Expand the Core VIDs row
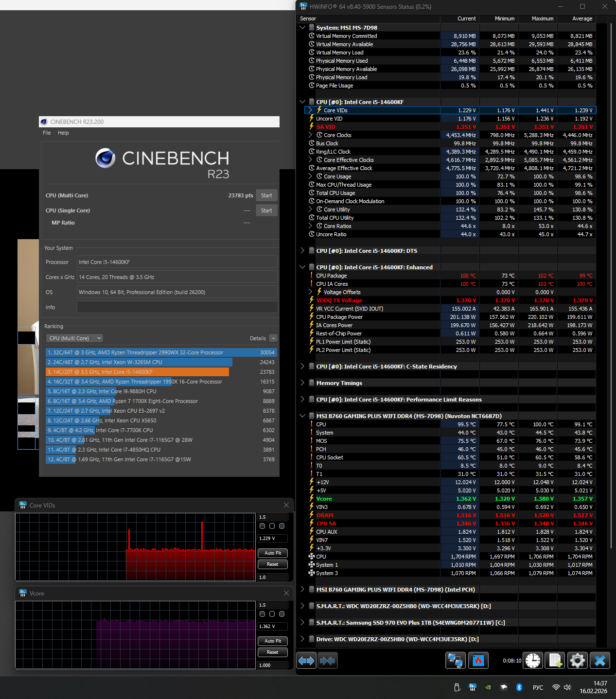Image resolution: width=616 pixels, height=699 pixels. [x=310, y=110]
